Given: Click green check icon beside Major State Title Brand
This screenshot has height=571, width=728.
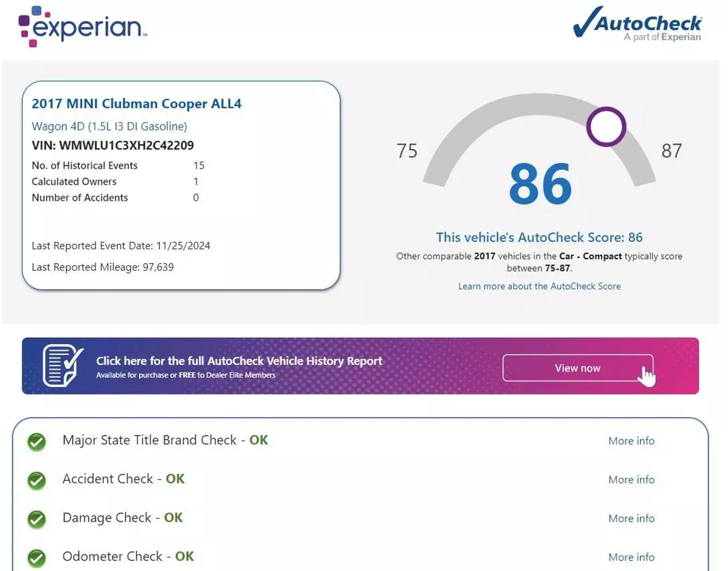Looking at the screenshot, I should tap(37, 442).
